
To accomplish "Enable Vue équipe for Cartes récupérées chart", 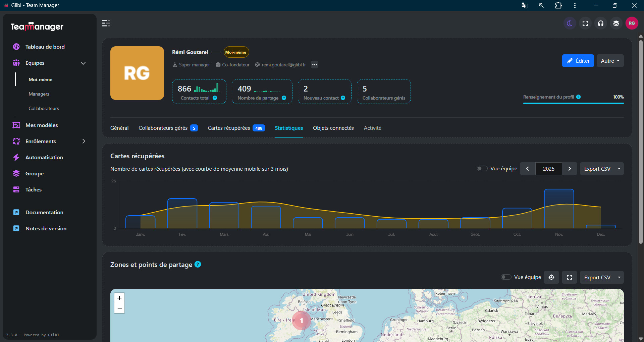I will [x=482, y=168].
